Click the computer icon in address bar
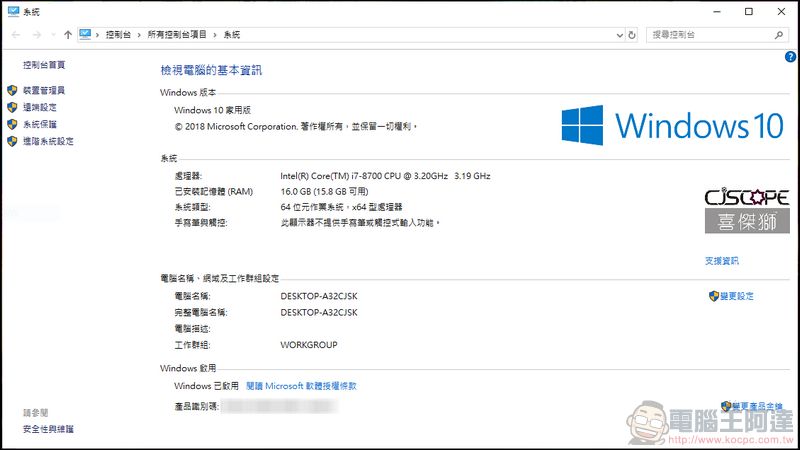 [x=85, y=34]
